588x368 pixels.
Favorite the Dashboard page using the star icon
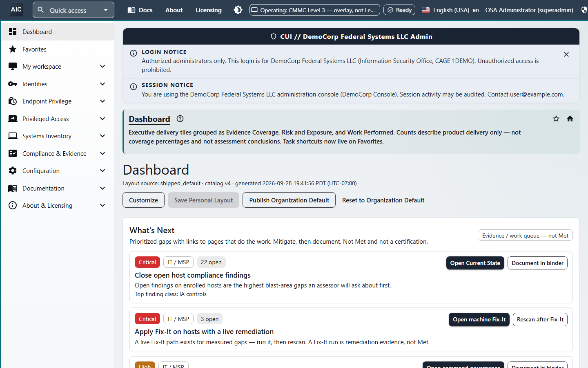(x=556, y=119)
